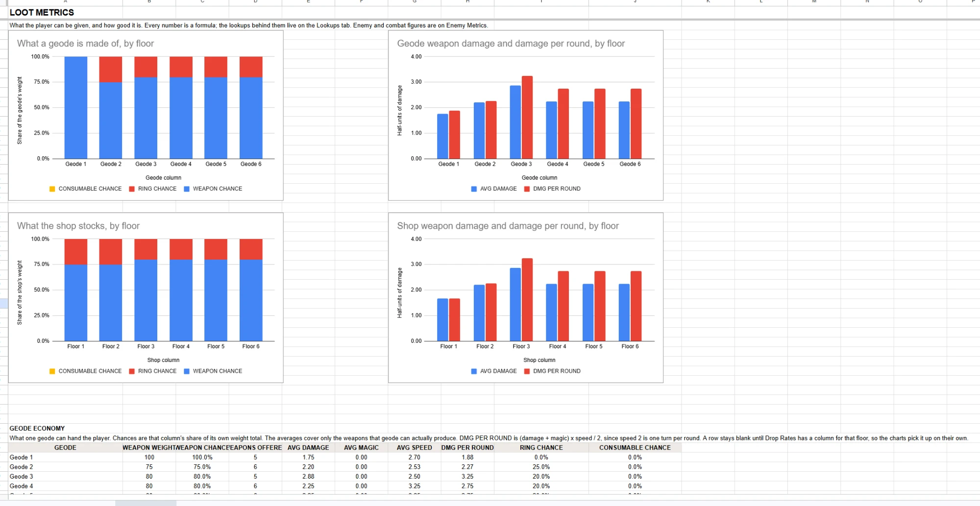Select the AVG SPEED column header cell
The width and height of the screenshot is (980, 506).
pyautogui.click(x=415, y=448)
